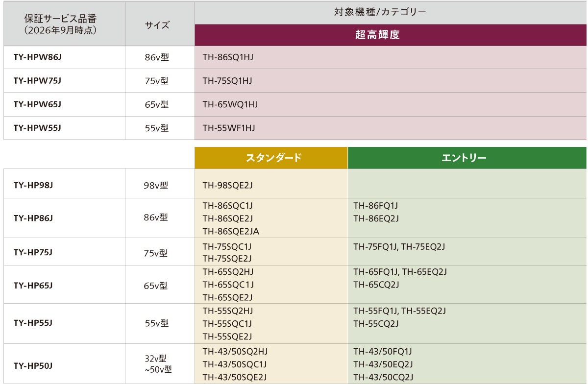
Task: Click model TH-86FQ1J
Action: [x=375, y=205]
